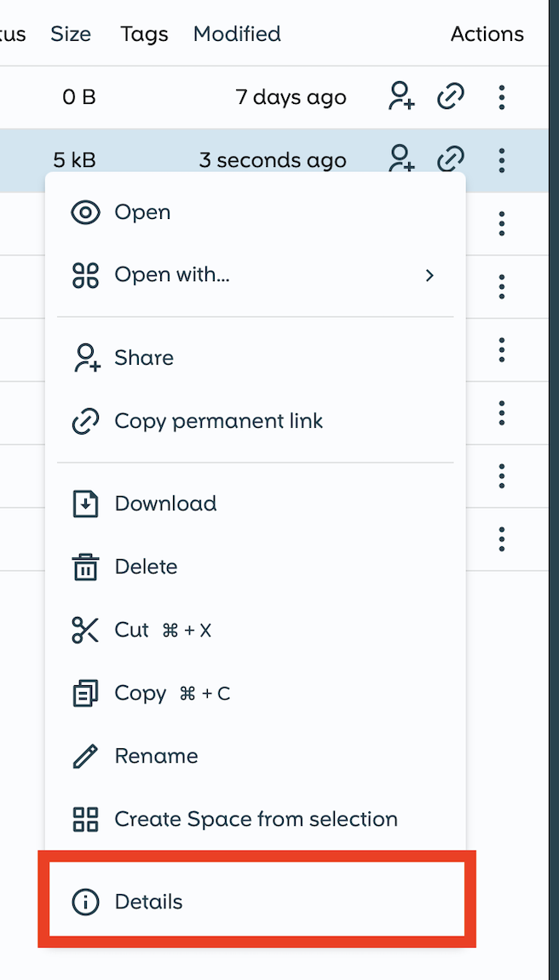Select the scissors icon next to Cut
This screenshot has height=980, width=559.
[x=85, y=630]
